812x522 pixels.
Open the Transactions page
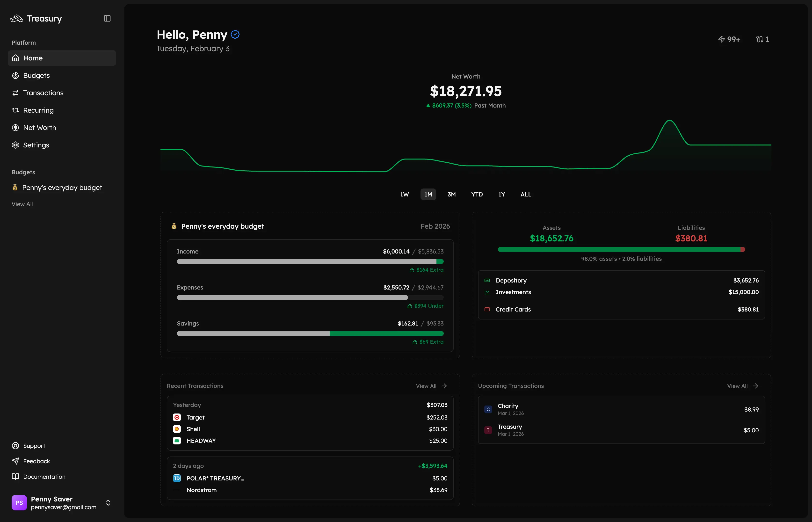tap(43, 93)
